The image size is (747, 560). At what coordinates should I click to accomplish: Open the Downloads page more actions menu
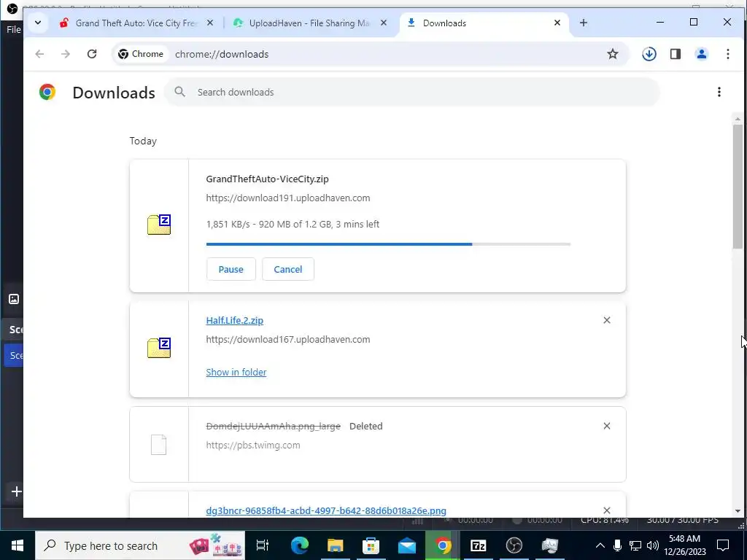coord(719,92)
